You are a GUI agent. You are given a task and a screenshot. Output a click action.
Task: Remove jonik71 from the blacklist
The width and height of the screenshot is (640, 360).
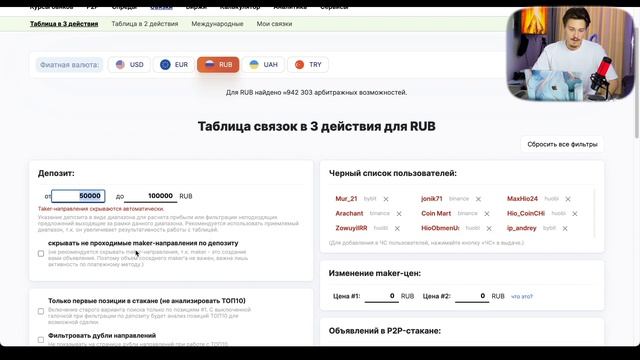tap(478, 199)
